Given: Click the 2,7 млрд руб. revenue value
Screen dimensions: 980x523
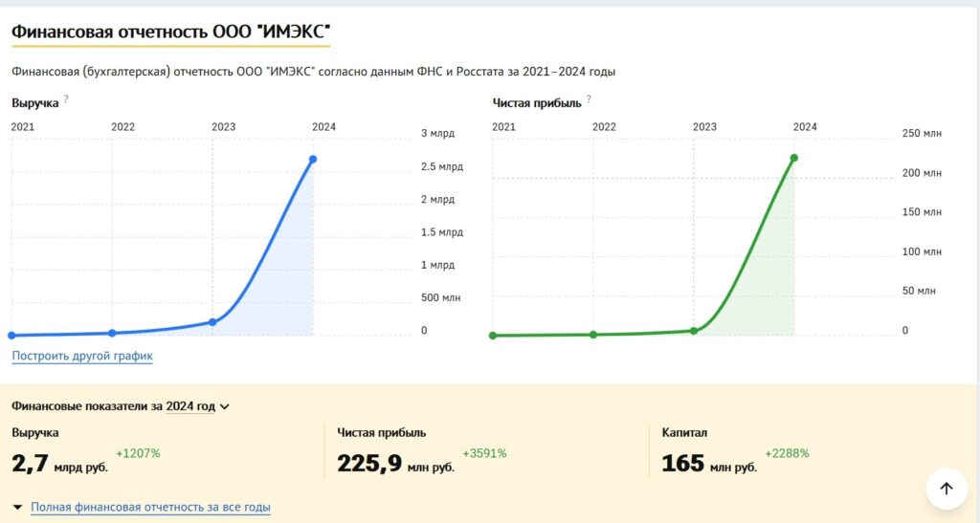Looking at the screenshot, I should tap(60, 464).
